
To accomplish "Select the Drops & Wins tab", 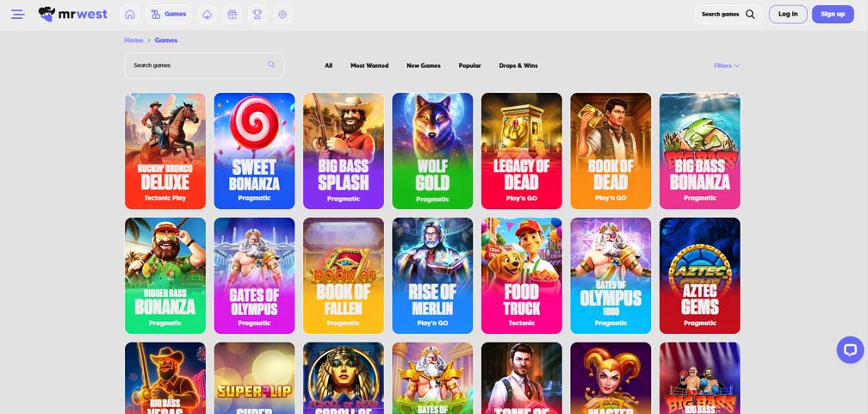I will 518,65.
